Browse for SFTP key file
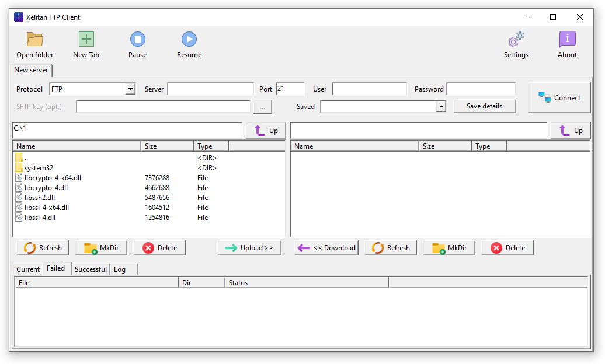This screenshot has height=364, width=605. (263, 107)
